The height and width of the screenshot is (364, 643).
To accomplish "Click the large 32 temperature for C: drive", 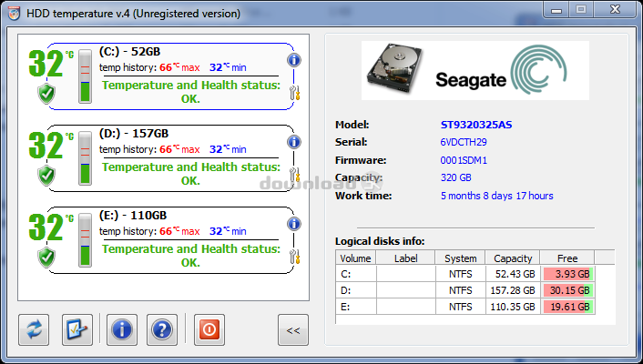I will pyautogui.click(x=46, y=64).
